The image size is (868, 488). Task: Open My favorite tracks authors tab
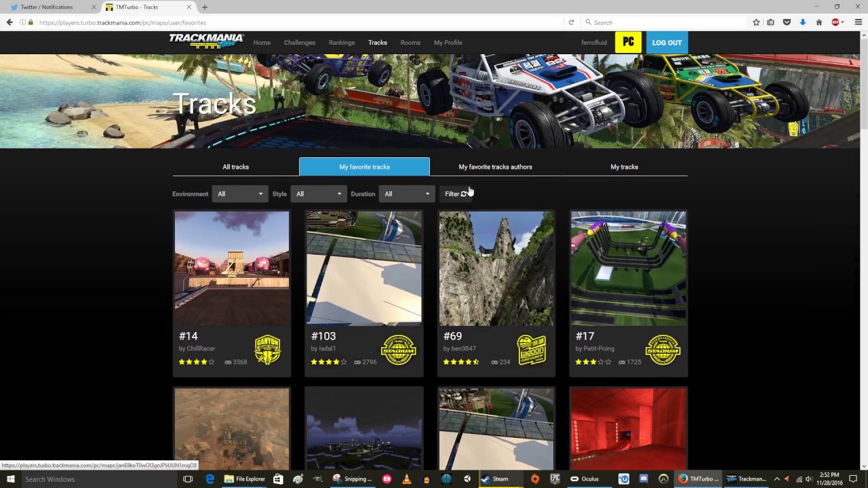(495, 167)
